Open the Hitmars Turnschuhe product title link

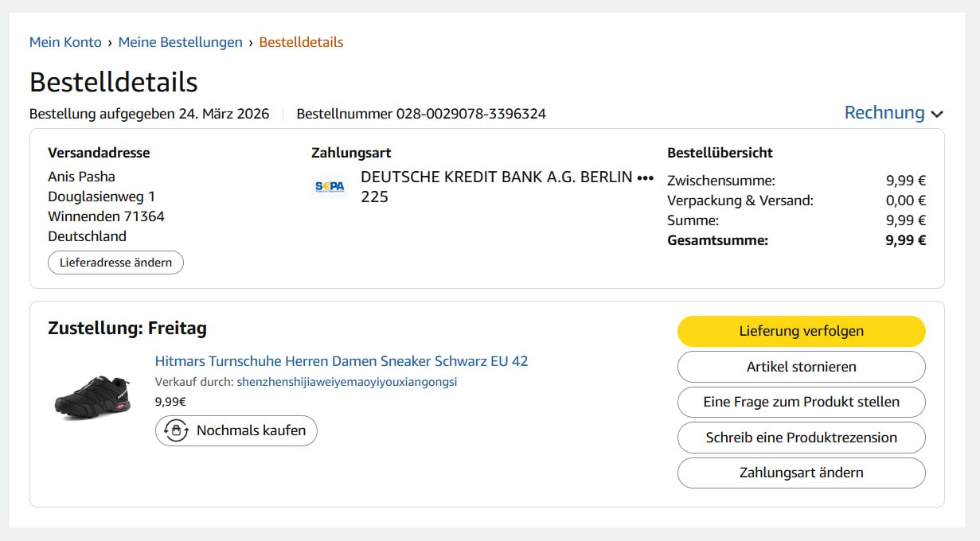click(341, 361)
